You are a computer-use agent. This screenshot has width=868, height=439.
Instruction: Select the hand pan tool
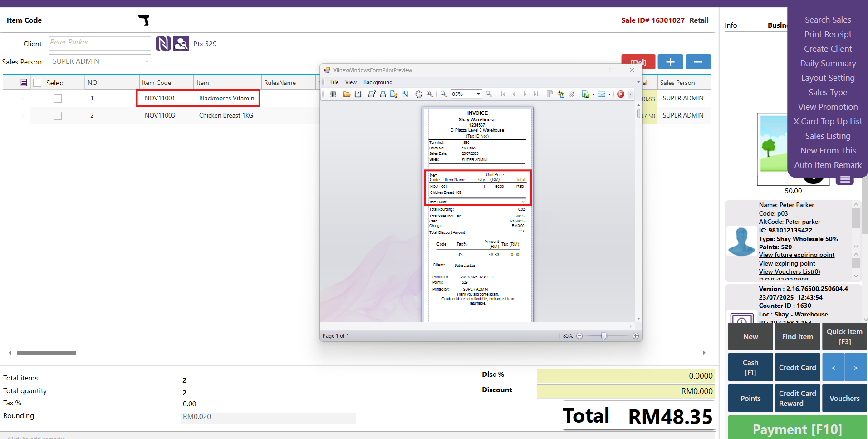(x=419, y=94)
